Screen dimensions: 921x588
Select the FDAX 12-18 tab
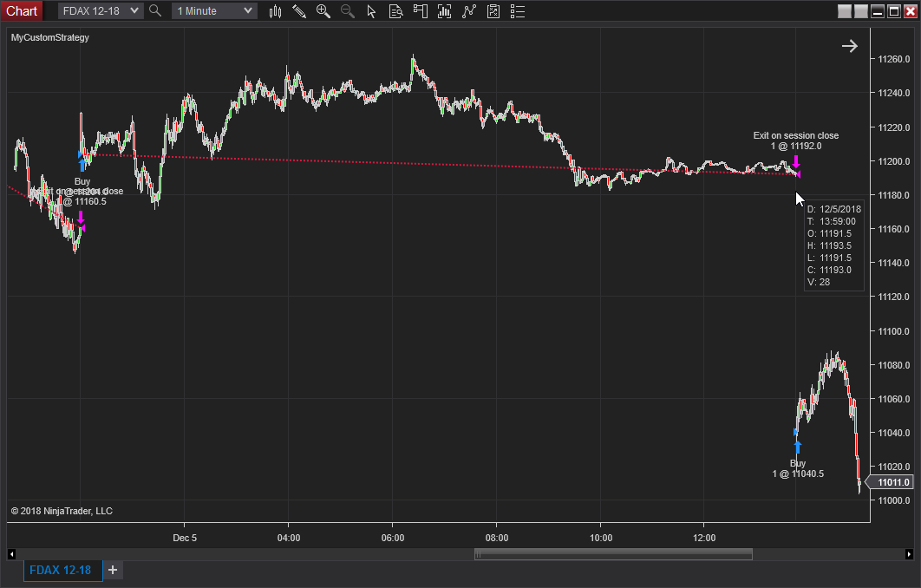click(61, 570)
